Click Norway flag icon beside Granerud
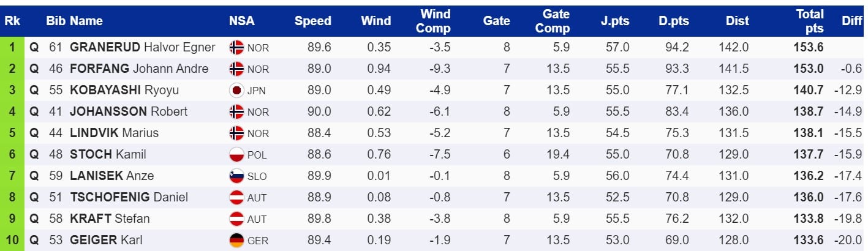This screenshot has width=868, height=251. coord(236,47)
